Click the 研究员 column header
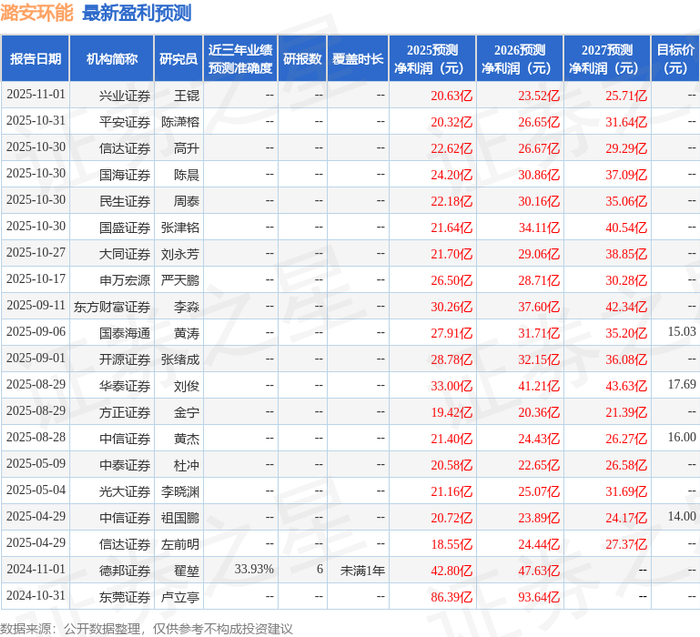Image resolution: width=700 pixels, height=637 pixels. pyautogui.click(x=179, y=59)
